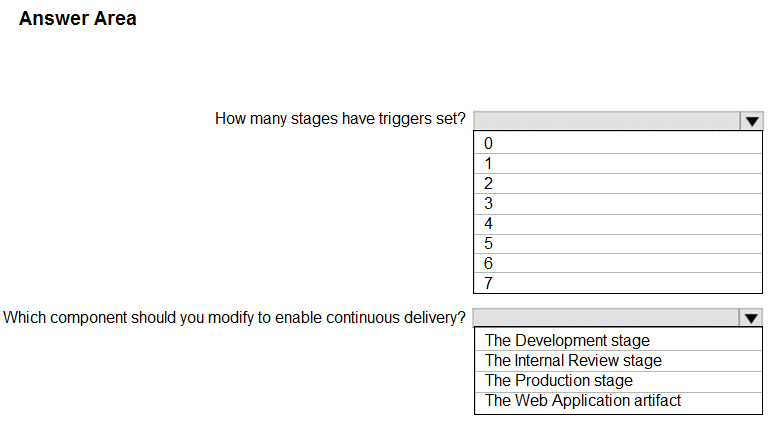The height and width of the screenshot is (422, 771).
Task: Pick 2 from the triggers count list
Action: [619, 183]
